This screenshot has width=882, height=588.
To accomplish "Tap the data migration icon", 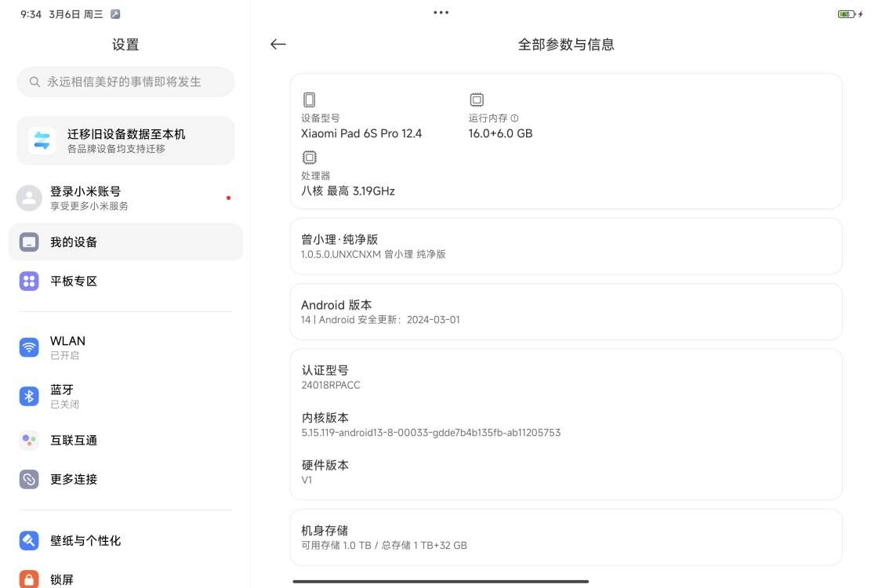I will pos(42,140).
